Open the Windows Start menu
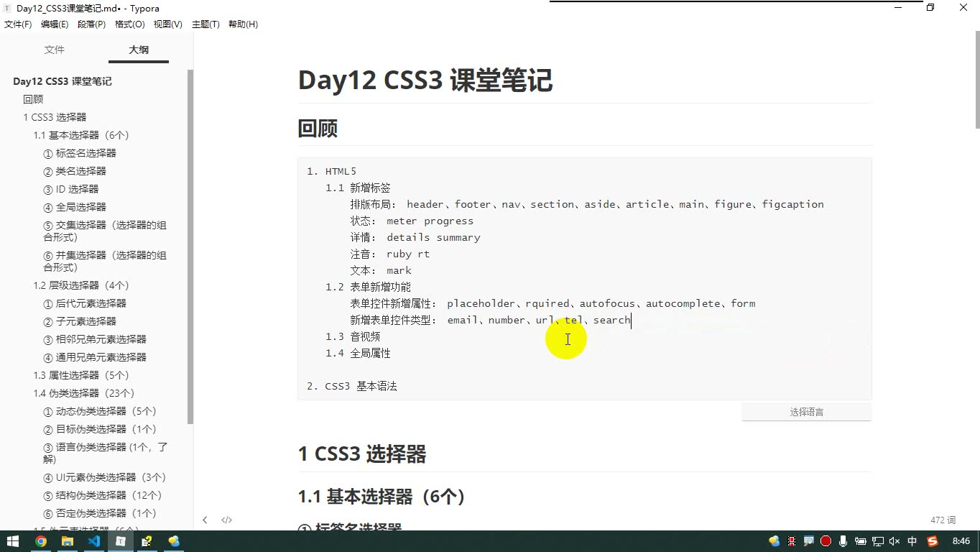Image resolution: width=980 pixels, height=552 pixels. coord(14,541)
